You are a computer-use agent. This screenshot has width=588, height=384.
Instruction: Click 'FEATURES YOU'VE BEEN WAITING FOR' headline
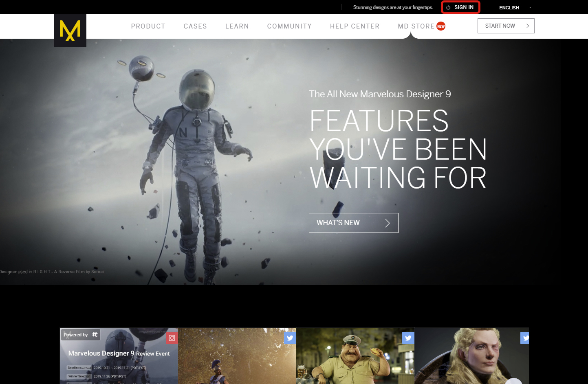(x=398, y=149)
